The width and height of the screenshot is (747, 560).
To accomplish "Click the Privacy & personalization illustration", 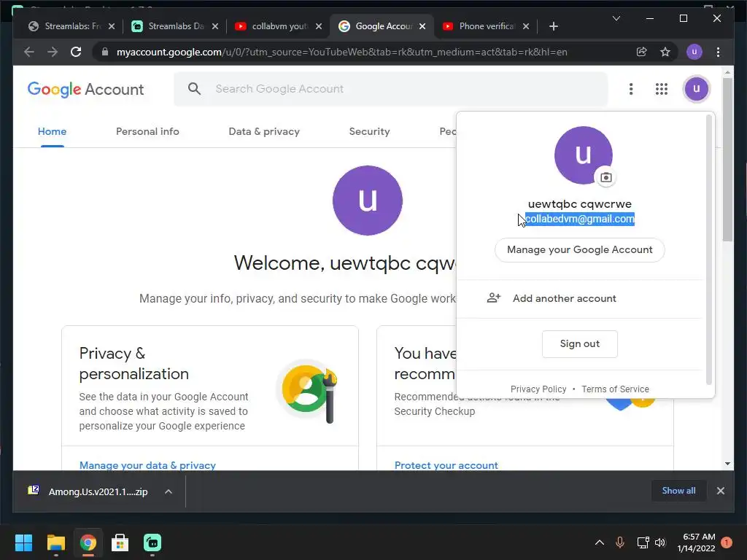I will tap(309, 392).
